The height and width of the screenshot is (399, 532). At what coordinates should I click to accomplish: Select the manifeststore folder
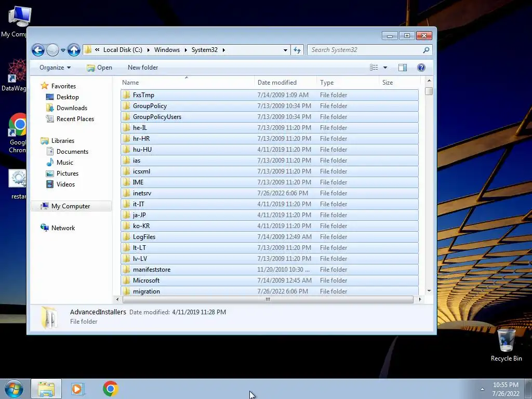tap(270, 270)
